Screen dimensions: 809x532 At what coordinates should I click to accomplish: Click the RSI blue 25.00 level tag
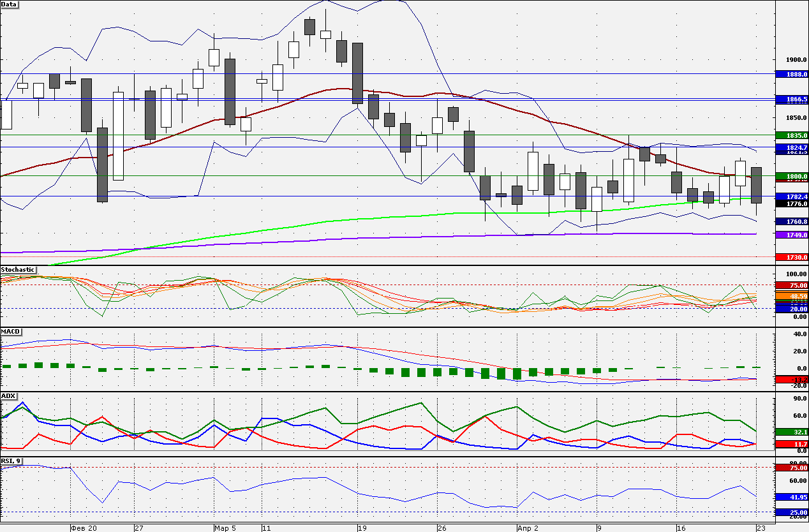tap(792, 512)
